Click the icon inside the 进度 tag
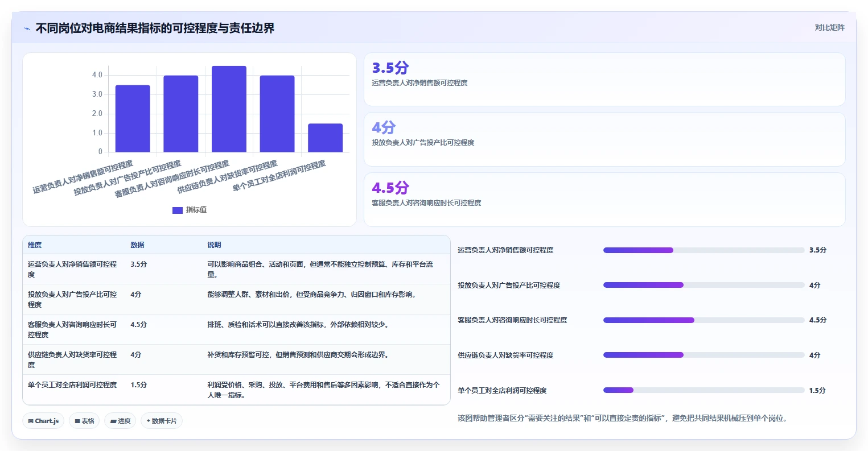868x451 pixels. click(113, 421)
